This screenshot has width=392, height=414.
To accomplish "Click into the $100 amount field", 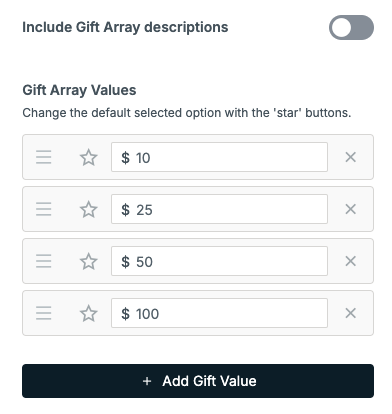I will click(219, 313).
